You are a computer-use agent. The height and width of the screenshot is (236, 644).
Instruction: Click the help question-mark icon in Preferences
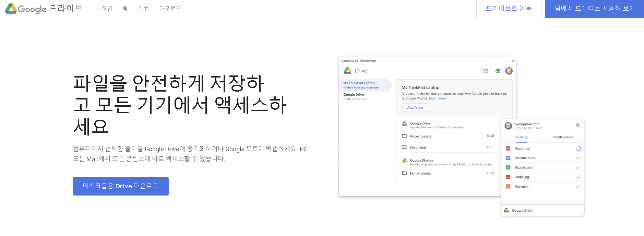tap(486, 71)
